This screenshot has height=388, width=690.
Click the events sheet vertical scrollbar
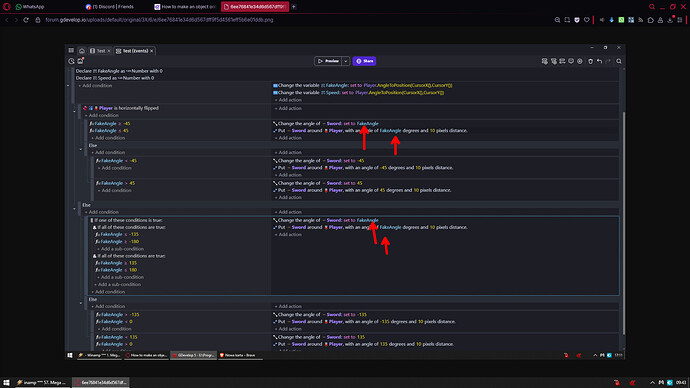click(x=623, y=222)
